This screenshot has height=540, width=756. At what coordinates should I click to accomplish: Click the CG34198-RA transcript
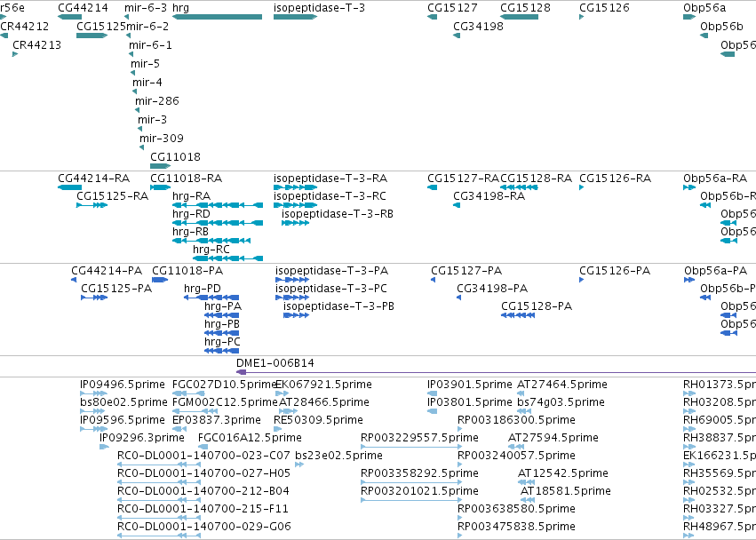(457, 205)
